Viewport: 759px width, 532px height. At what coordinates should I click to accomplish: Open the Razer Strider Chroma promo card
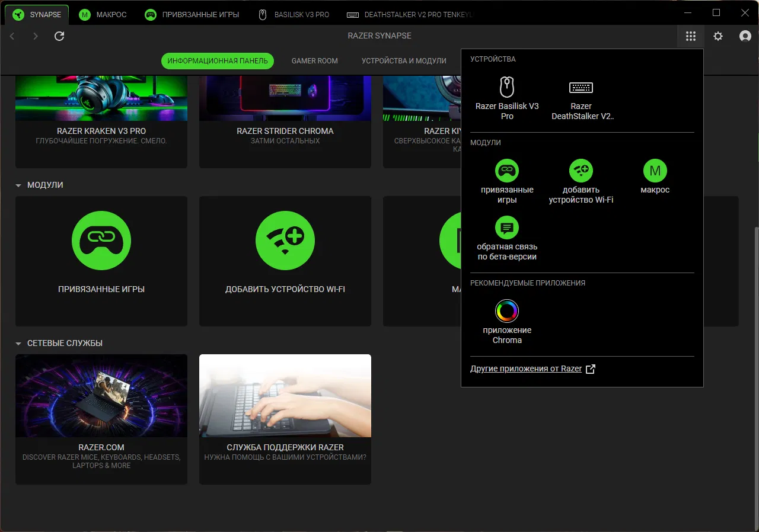(x=285, y=121)
